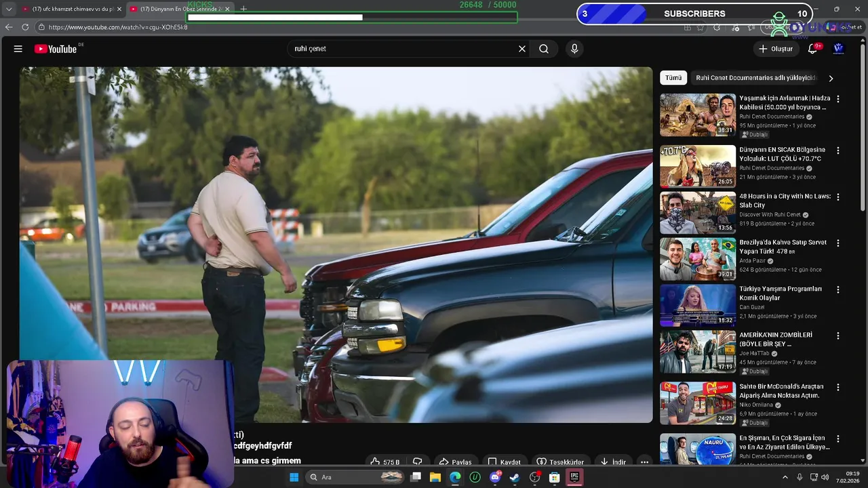
Task: Click the İndir download button
Action: 613,462
